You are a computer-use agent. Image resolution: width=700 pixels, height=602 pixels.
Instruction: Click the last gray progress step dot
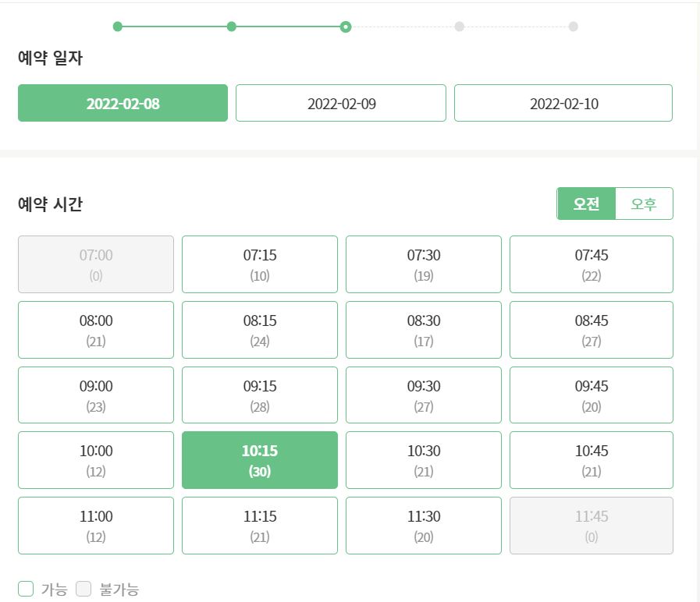pos(574,27)
